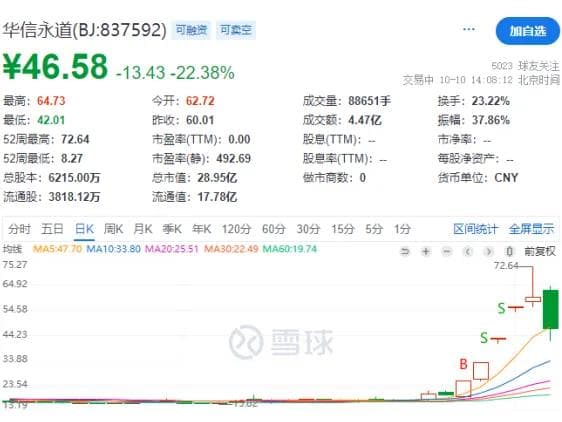This screenshot has width=562, height=422.
Task: Shift chart right with the right chevron icon
Action: pyautogui.click(x=488, y=252)
